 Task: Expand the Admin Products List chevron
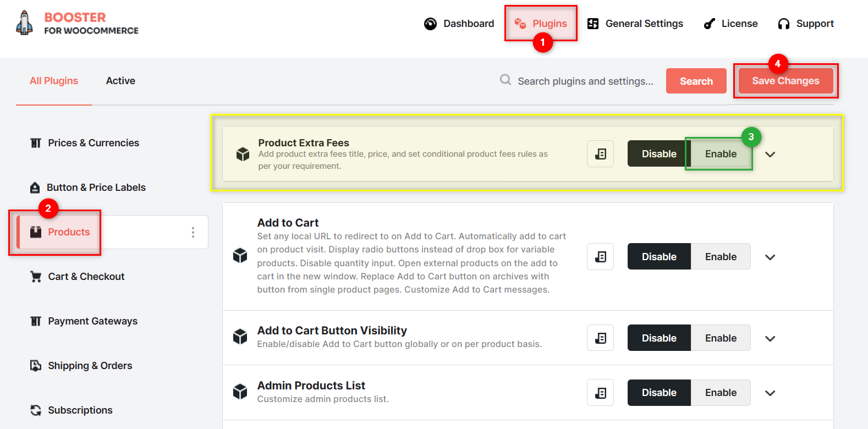click(x=770, y=393)
